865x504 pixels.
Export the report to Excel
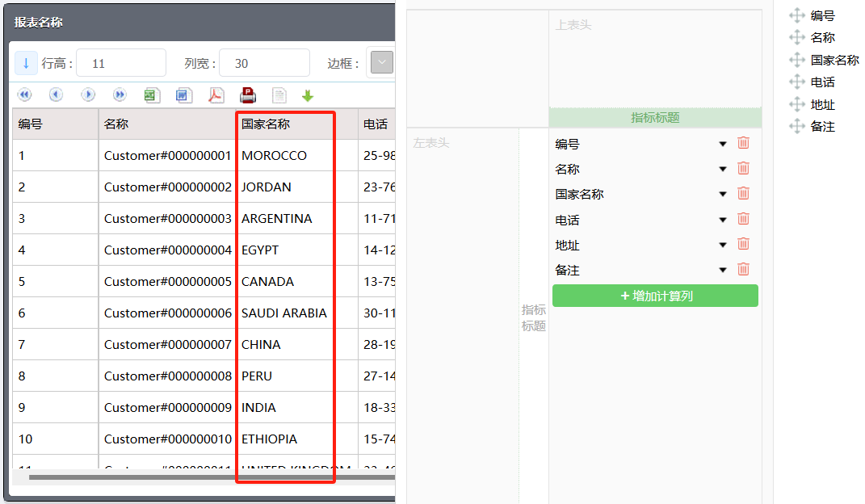(x=151, y=95)
